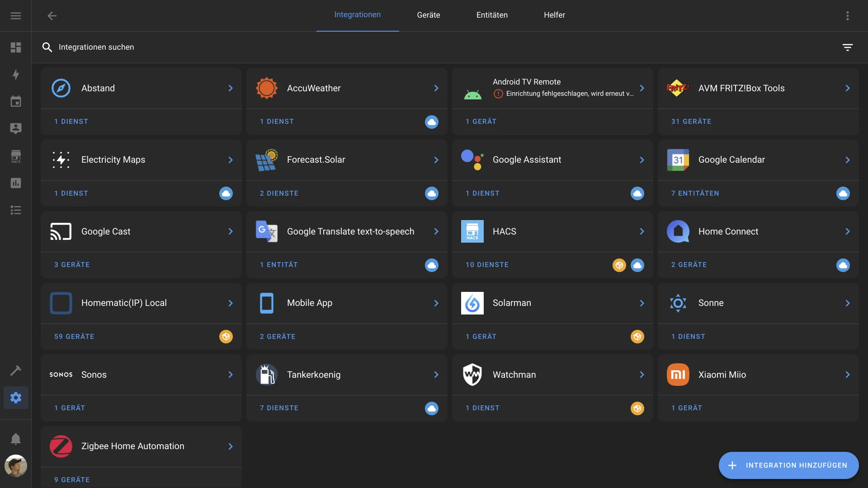Open the calendar sidebar icon
868x488 pixels.
(16, 102)
